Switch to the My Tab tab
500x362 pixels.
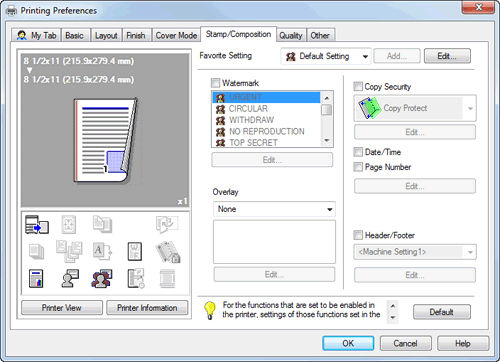tap(37, 35)
